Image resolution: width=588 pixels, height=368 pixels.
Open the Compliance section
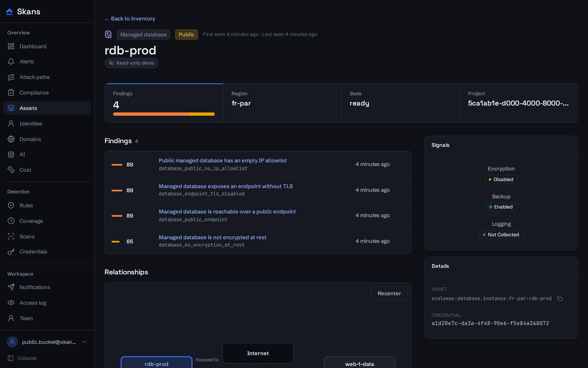pyautogui.click(x=47, y=92)
